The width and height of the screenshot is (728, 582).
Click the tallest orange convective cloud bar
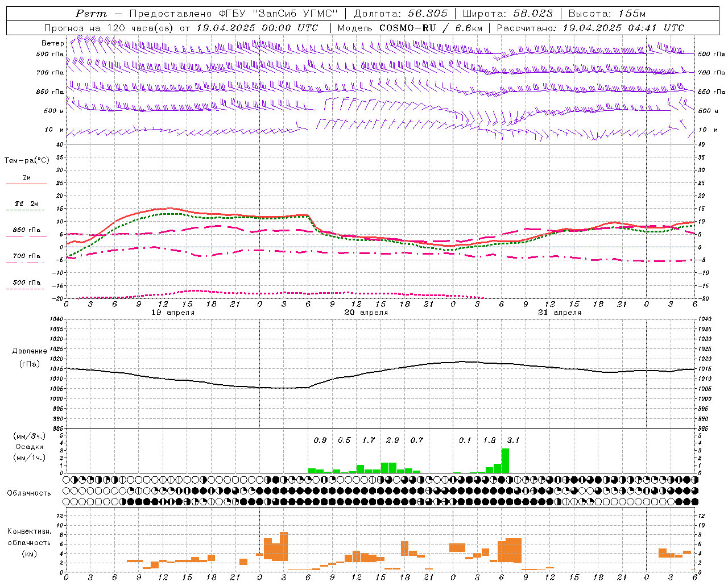pyautogui.click(x=284, y=547)
